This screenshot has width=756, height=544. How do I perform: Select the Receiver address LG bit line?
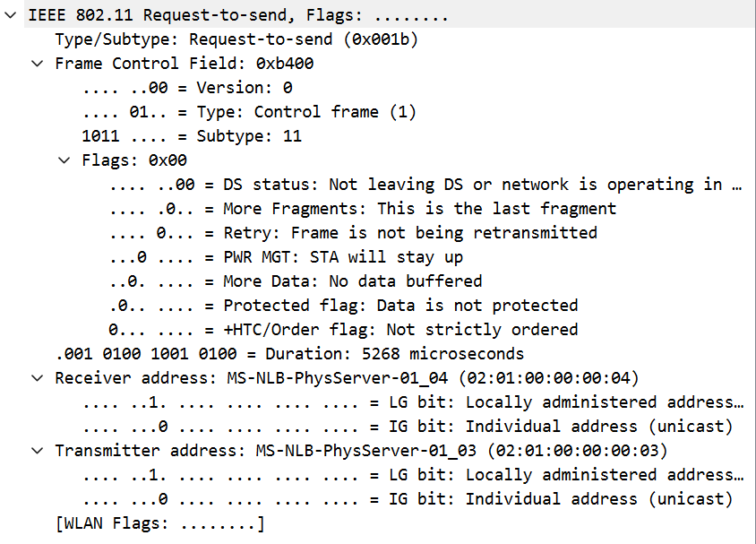358,402
